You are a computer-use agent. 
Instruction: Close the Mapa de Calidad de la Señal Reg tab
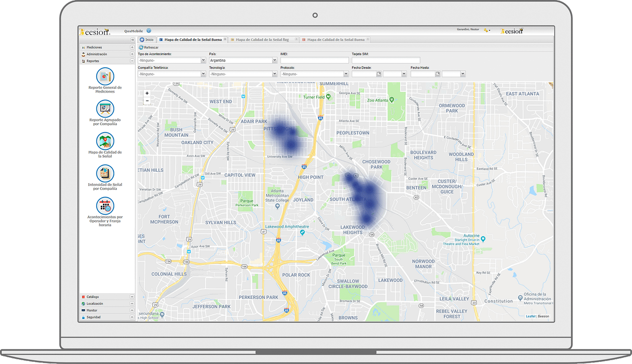click(296, 39)
